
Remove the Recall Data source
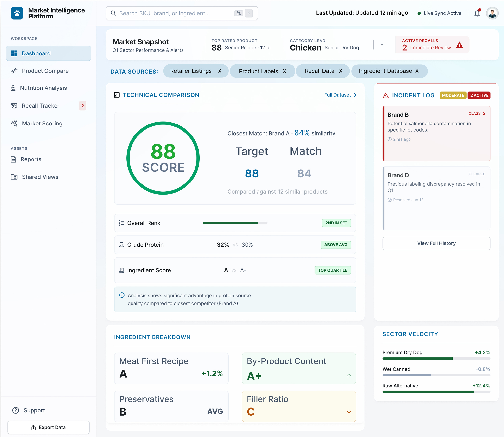point(341,71)
